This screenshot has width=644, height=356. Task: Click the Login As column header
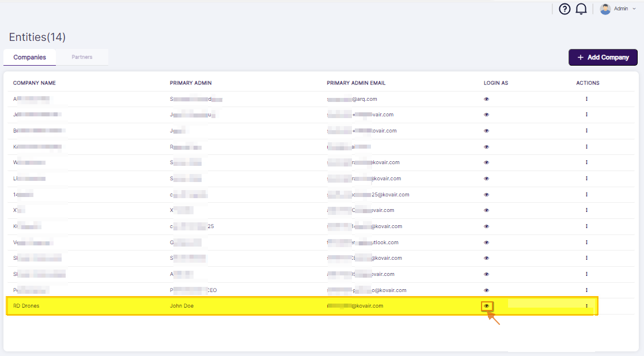coord(495,83)
